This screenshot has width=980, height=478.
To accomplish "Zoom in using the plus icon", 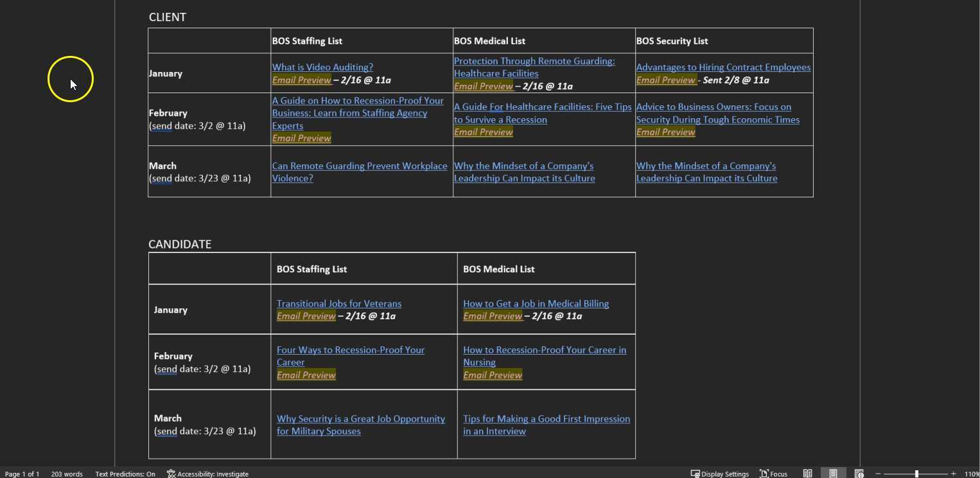I will [x=953, y=474].
